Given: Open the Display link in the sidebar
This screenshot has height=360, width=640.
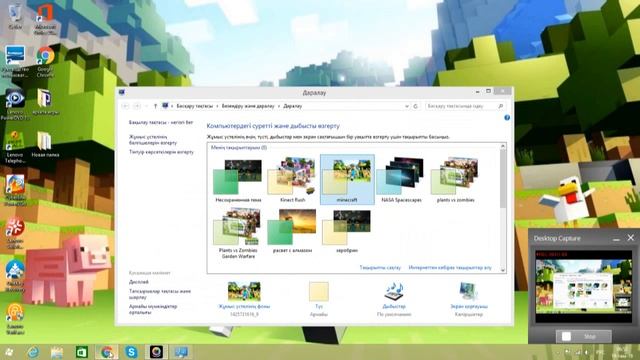Looking at the screenshot, I should click(x=139, y=282).
